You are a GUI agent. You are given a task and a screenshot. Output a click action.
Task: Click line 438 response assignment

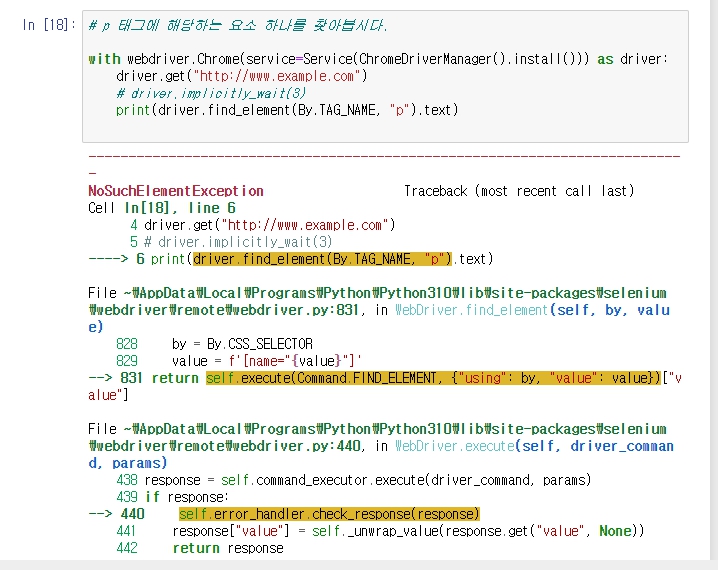point(354,480)
